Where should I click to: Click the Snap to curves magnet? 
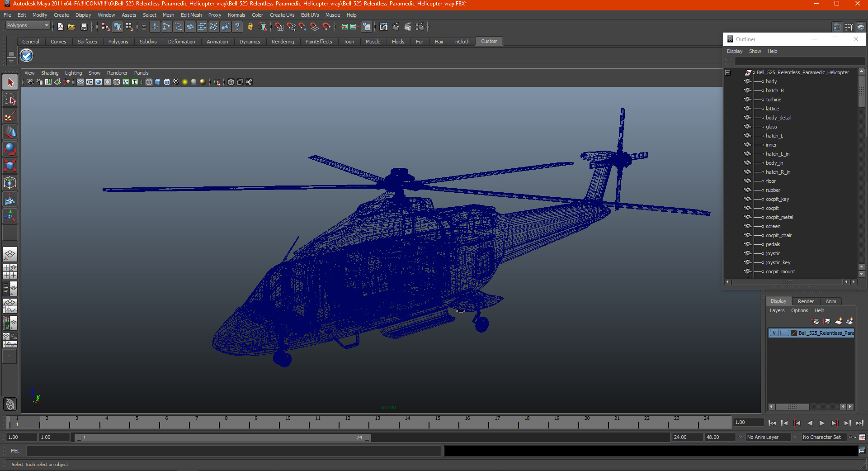click(x=291, y=27)
